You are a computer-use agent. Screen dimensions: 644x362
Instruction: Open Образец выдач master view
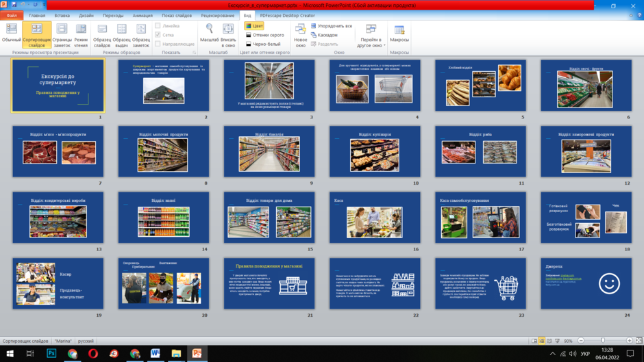coord(121,35)
